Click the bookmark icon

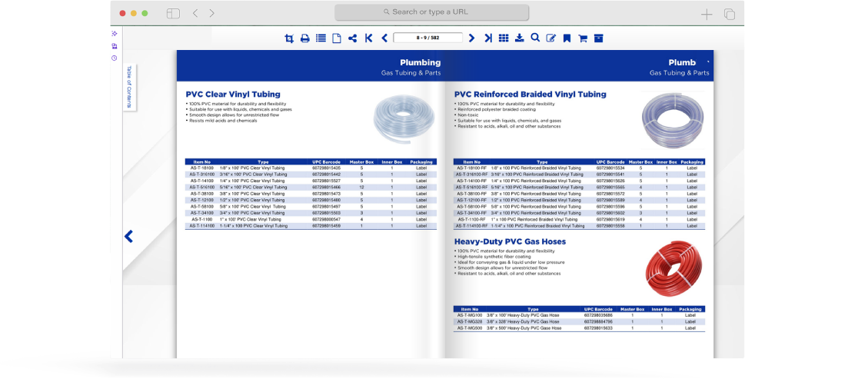click(567, 38)
